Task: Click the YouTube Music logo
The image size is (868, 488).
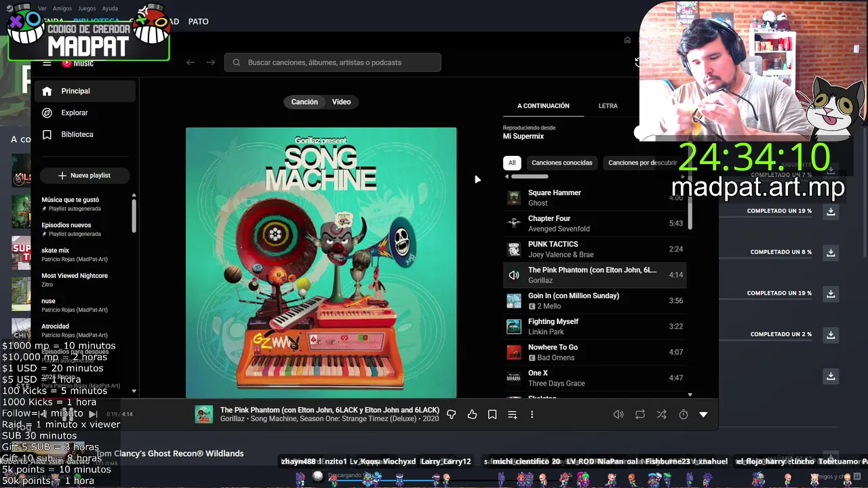Action: [77, 63]
